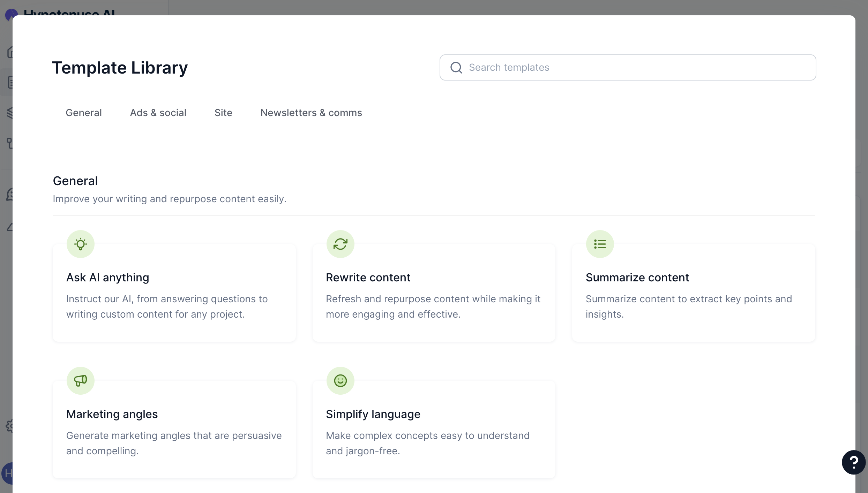Click the lightbulb icon on Ask AI anything
This screenshot has width=868, height=493.
coord(81,244)
